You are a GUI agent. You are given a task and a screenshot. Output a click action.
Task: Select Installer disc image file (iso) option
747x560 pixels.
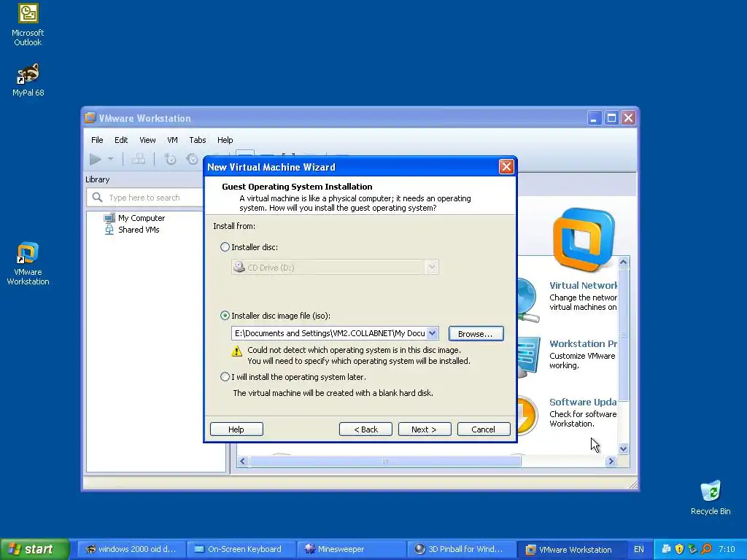pos(225,315)
